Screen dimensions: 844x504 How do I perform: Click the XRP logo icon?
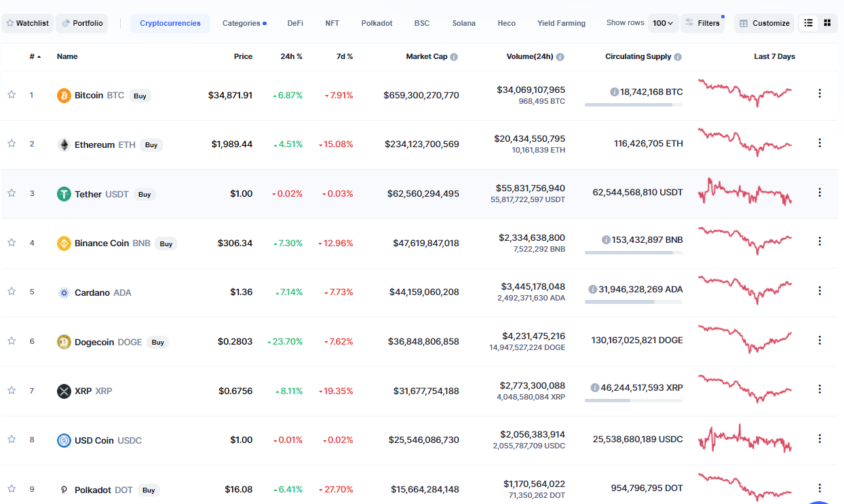(64, 391)
